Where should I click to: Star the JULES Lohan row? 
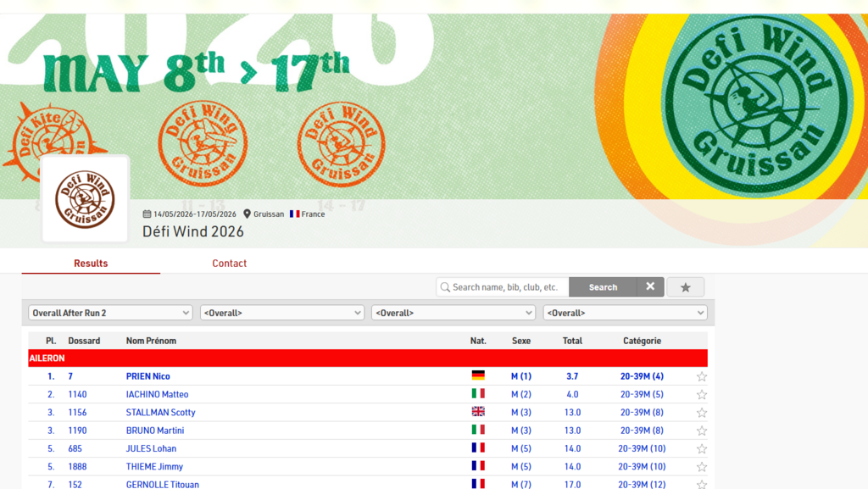[701, 448]
